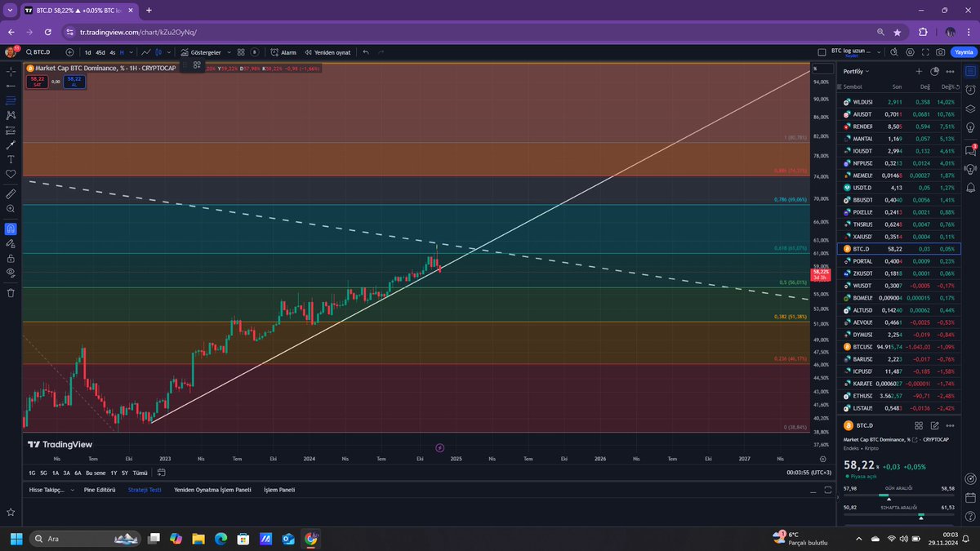
Task: Select the 1Y time range
Action: [x=114, y=473]
